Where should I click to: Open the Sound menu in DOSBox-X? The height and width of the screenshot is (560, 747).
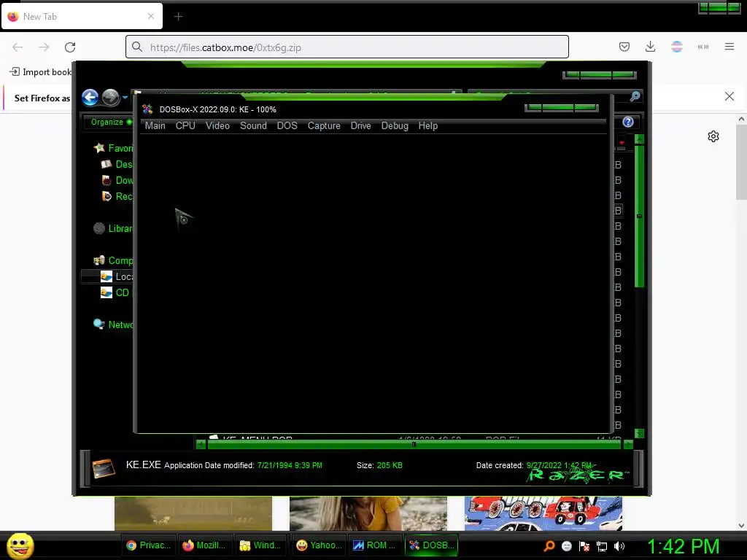pyautogui.click(x=253, y=125)
